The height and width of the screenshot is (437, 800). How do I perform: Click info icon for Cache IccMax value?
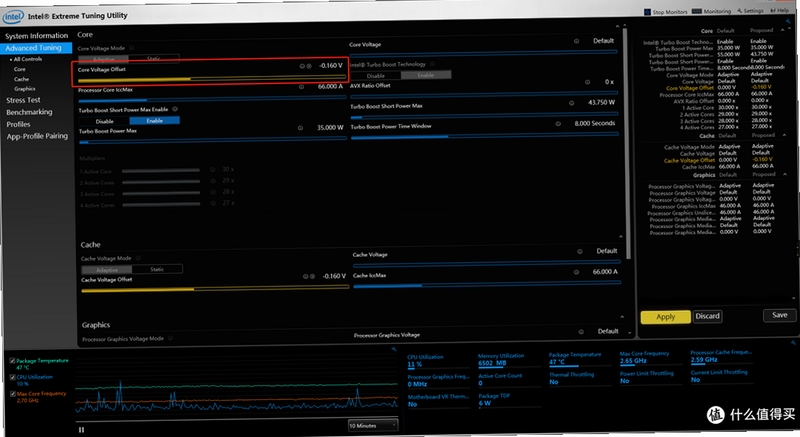point(576,272)
